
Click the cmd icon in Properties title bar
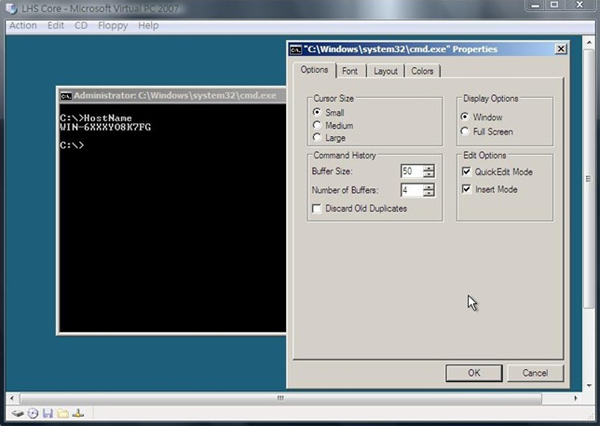tap(296, 49)
